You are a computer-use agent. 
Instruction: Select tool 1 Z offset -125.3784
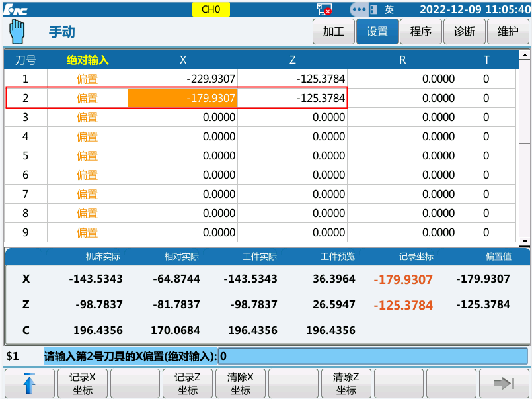293,79
